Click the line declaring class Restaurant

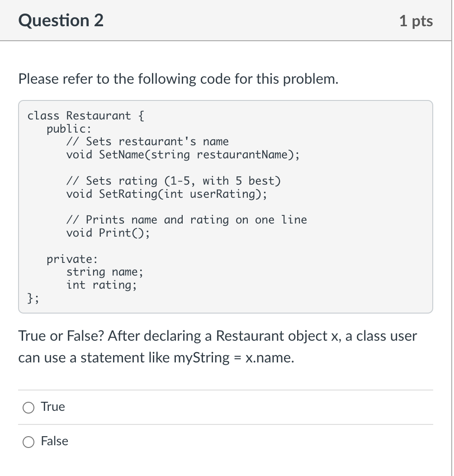[84, 115]
